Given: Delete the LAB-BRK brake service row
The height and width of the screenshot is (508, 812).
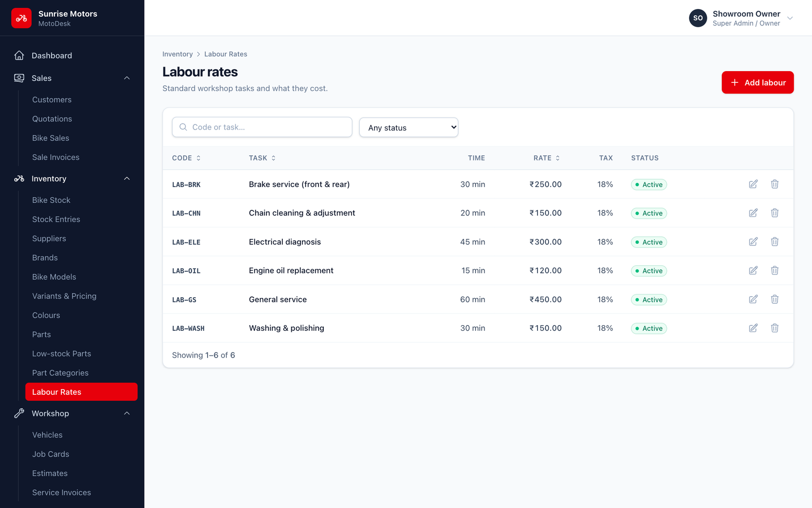Looking at the screenshot, I should coord(774,184).
